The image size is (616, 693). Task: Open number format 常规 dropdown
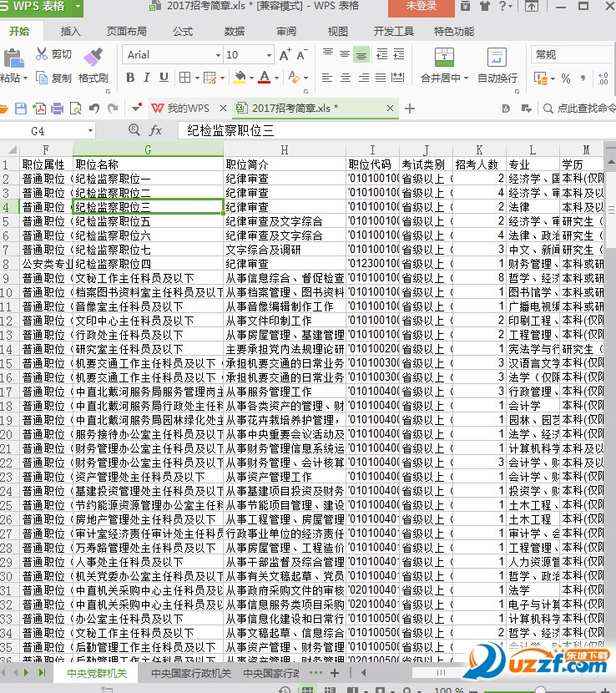tap(573, 55)
